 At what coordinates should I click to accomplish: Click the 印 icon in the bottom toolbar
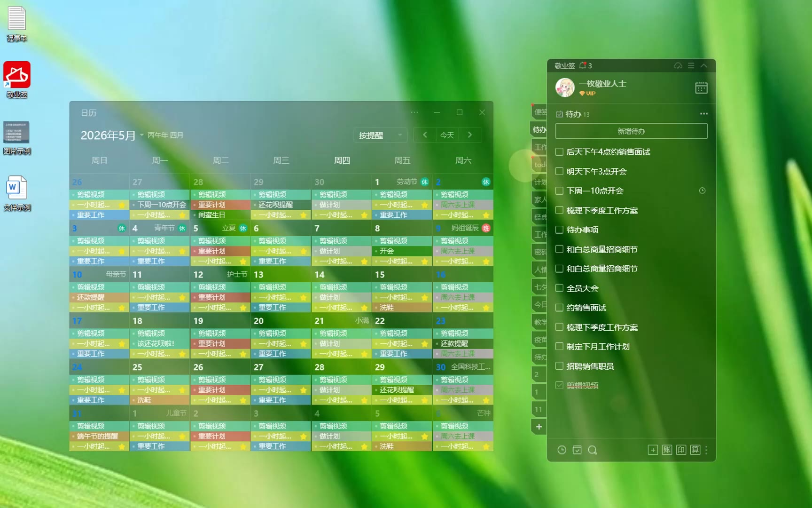[681, 450]
